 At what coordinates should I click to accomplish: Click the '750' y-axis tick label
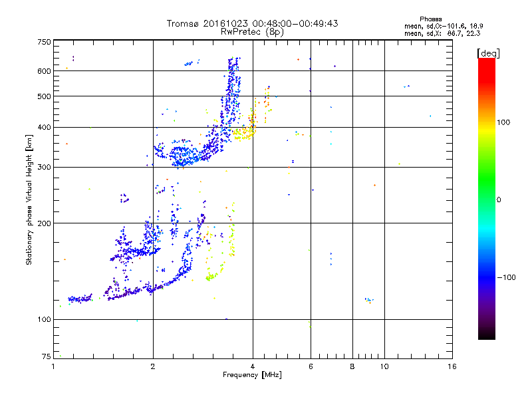tap(44, 42)
